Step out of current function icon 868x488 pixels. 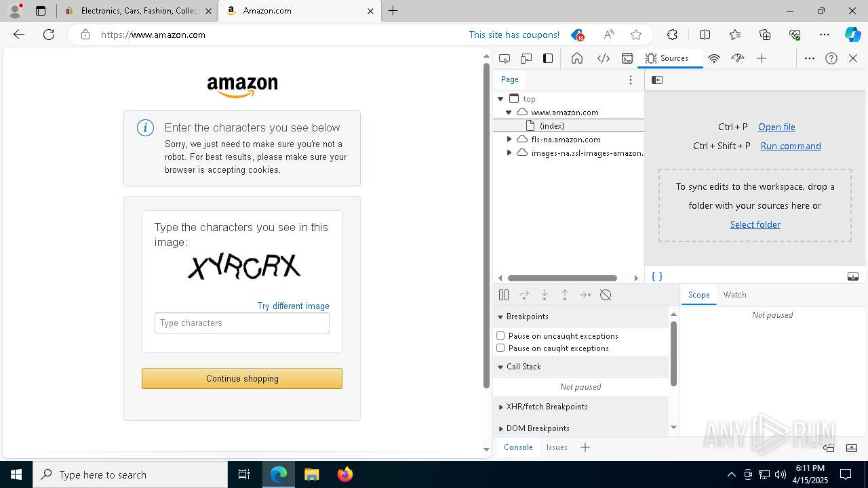pyautogui.click(x=565, y=295)
